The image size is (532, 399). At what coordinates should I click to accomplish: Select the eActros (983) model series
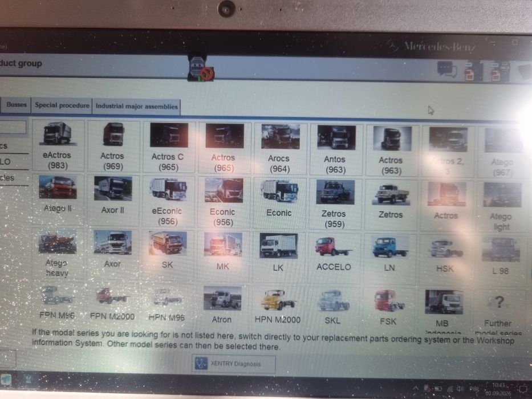[x=58, y=145]
